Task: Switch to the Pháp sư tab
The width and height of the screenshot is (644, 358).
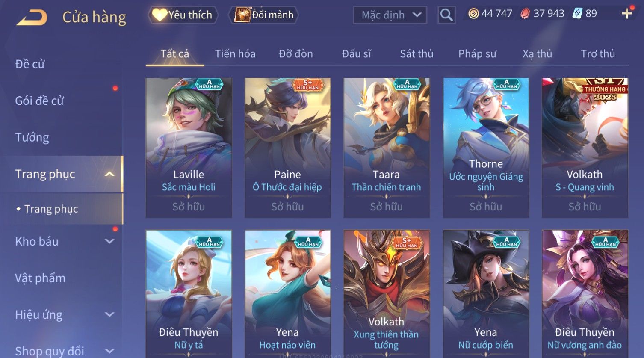Action: [477, 54]
